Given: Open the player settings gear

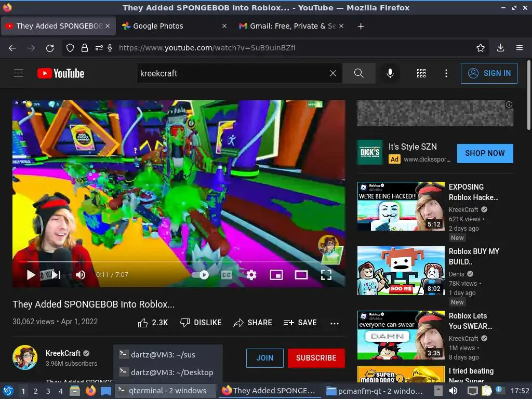Looking at the screenshot, I should tap(251, 275).
